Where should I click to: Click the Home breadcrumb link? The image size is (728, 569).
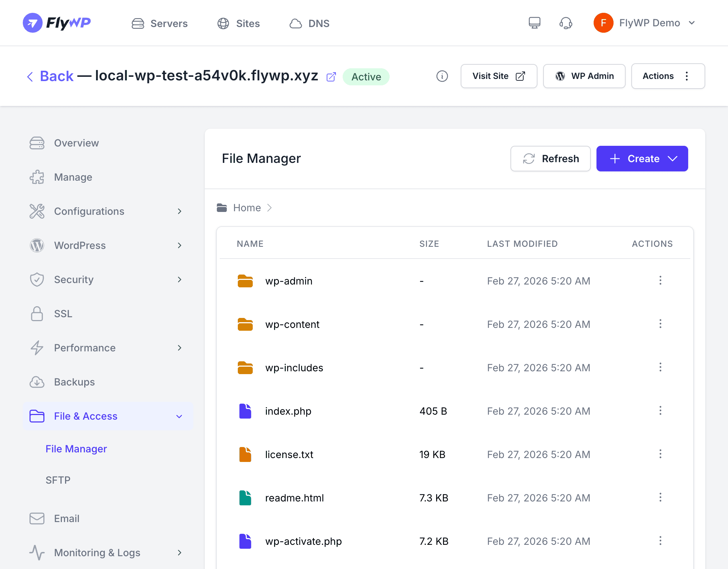pos(247,208)
